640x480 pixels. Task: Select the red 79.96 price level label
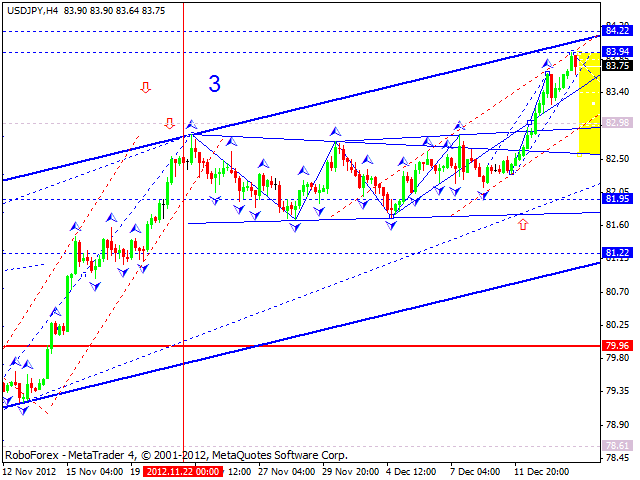click(x=617, y=346)
